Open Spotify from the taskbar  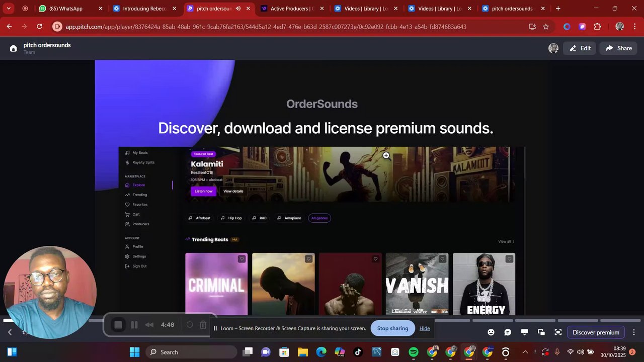click(414, 352)
